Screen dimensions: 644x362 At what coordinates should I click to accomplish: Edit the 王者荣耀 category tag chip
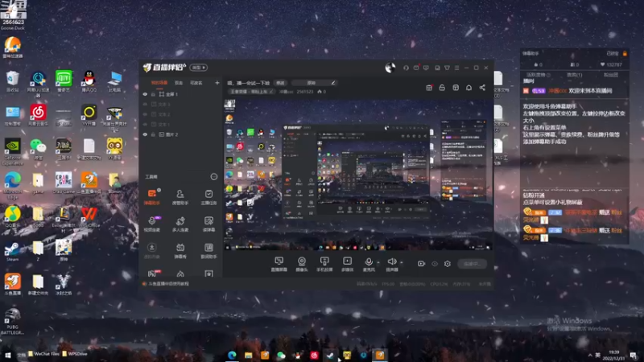(x=252, y=92)
